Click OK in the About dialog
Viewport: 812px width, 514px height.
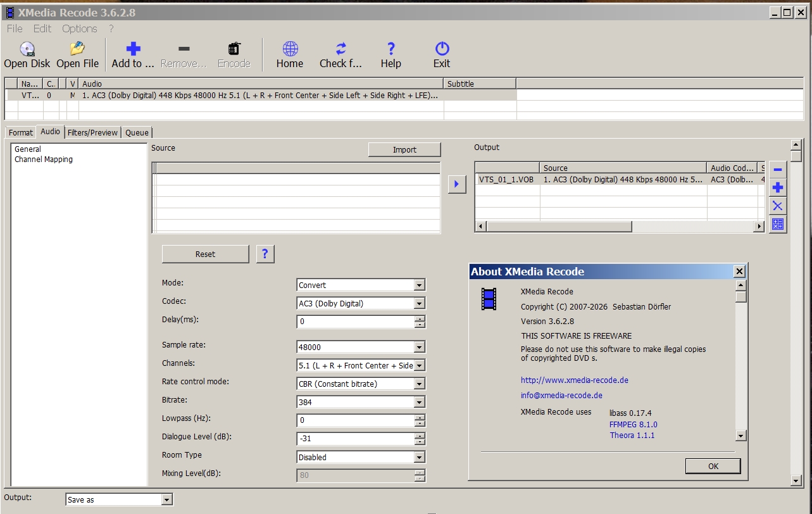pyautogui.click(x=713, y=466)
